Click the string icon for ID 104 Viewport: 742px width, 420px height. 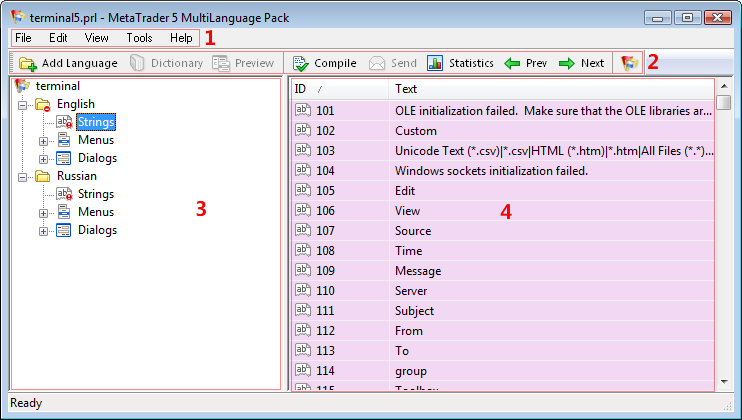pos(302,170)
